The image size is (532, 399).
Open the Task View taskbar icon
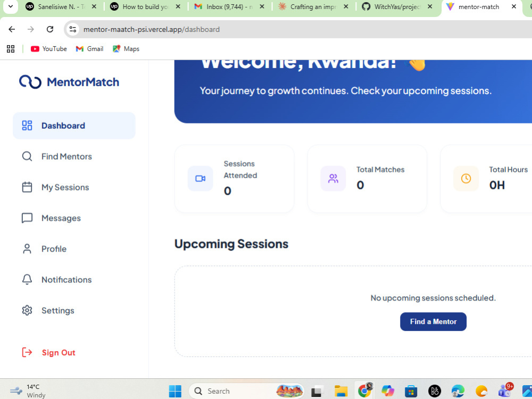click(x=317, y=391)
